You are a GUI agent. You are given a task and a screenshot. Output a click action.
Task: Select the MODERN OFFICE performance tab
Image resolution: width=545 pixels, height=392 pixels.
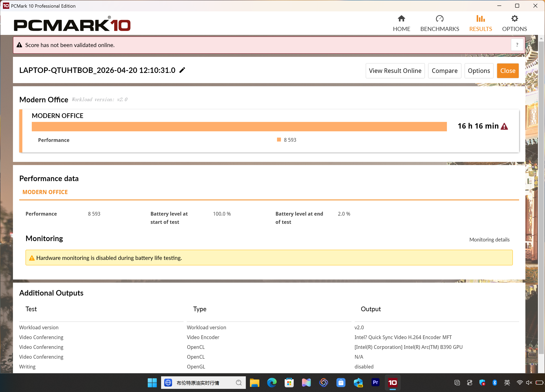point(45,192)
